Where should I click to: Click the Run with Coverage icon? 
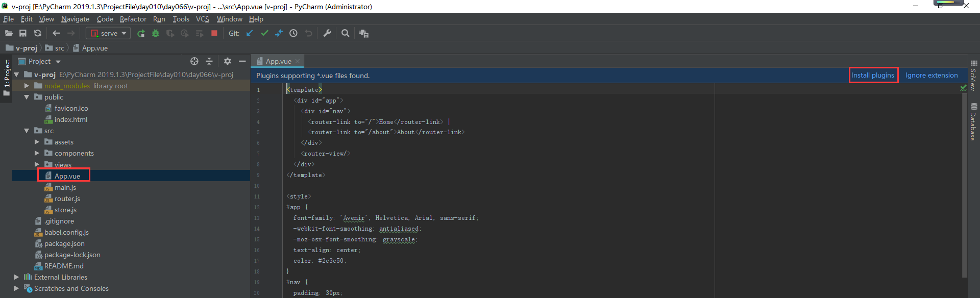click(x=170, y=33)
